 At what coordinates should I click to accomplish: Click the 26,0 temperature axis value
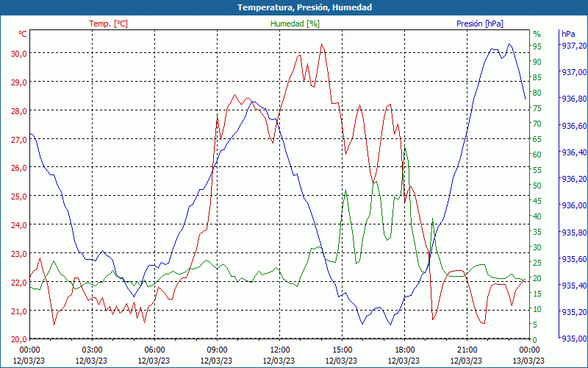[x=19, y=168]
